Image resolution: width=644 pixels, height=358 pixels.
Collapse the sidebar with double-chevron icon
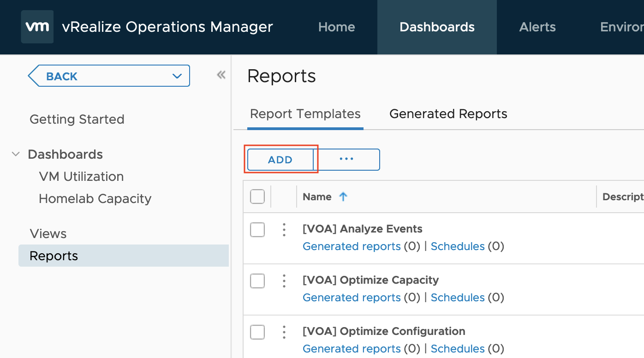click(x=221, y=75)
